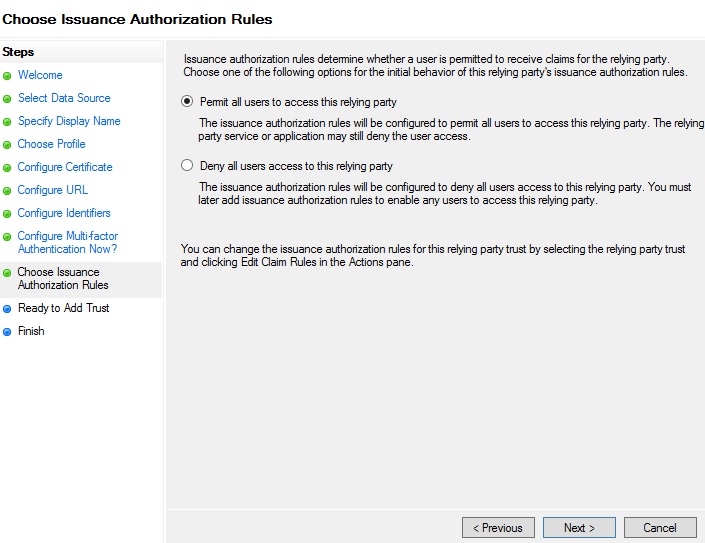Click the Ready to Add Trust step
Screen dimensions: 705x543
(63, 308)
